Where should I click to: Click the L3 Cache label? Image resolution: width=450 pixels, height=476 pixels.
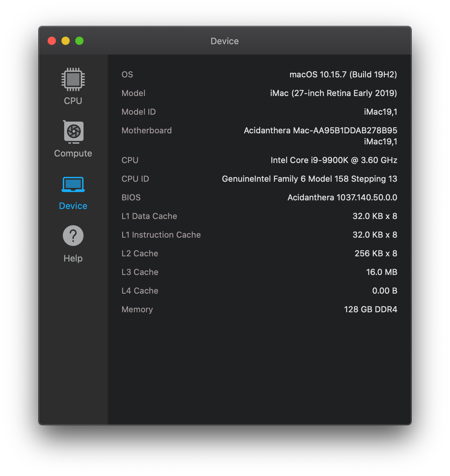point(140,272)
